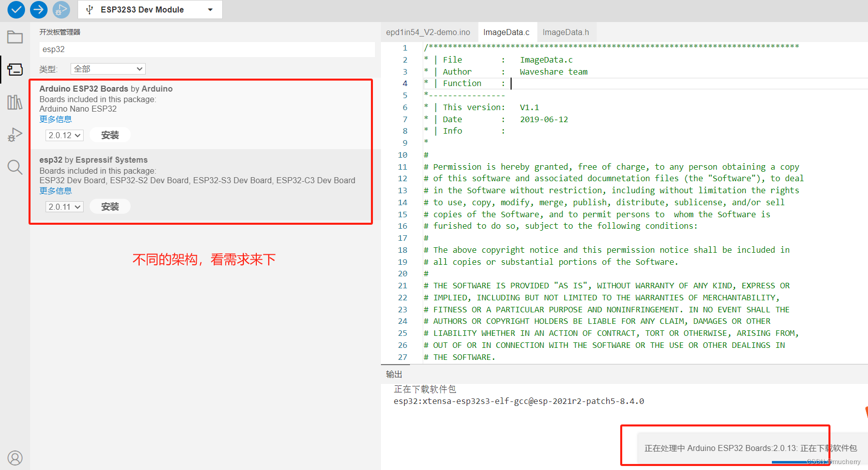Open the Search magnifier sidebar icon

pyautogui.click(x=15, y=167)
